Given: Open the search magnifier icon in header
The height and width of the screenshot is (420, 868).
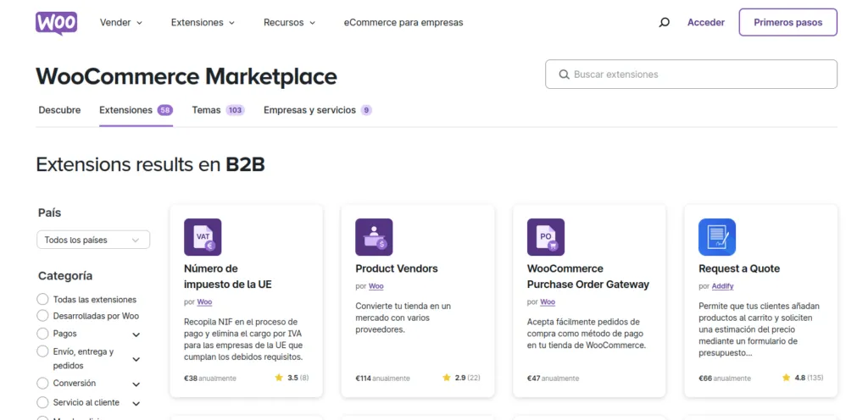Looking at the screenshot, I should pos(664,23).
